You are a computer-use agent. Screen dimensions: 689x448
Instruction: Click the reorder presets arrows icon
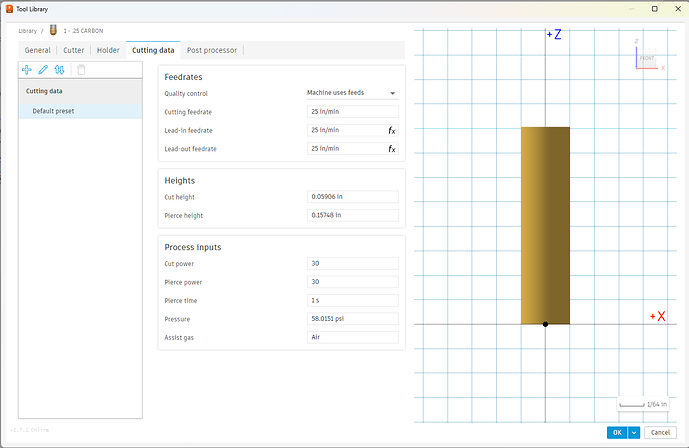pos(59,70)
